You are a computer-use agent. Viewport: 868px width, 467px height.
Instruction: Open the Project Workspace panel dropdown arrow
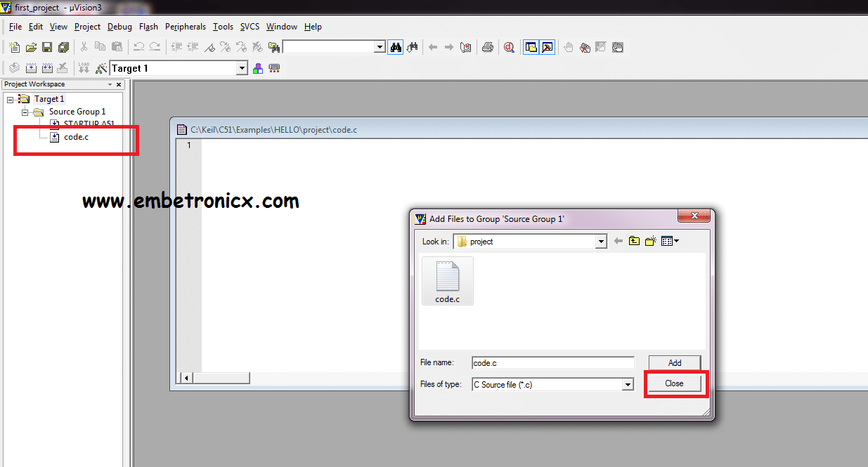110,84
